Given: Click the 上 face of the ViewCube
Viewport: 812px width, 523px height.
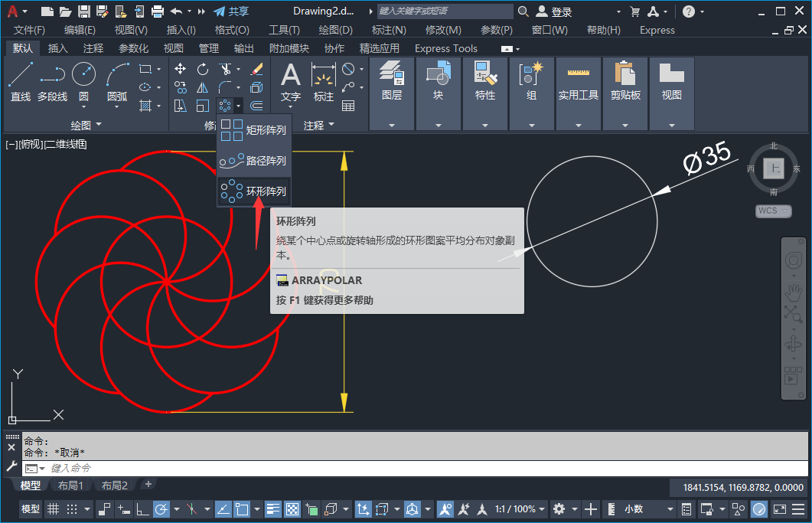Looking at the screenshot, I should pyautogui.click(x=774, y=168).
